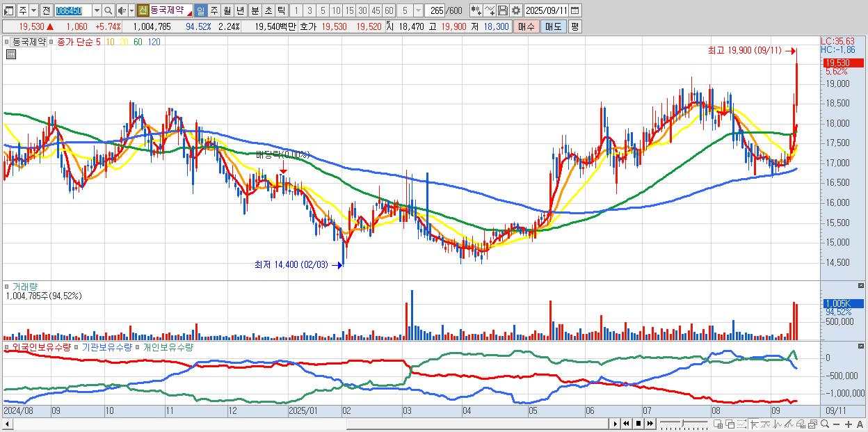Select the 틱 tick chart tab
868x432 pixels.
click(280, 10)
